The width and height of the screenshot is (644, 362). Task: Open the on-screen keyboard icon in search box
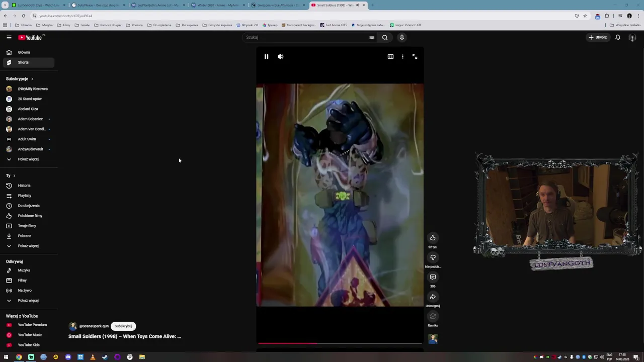[x=372, y=37]
